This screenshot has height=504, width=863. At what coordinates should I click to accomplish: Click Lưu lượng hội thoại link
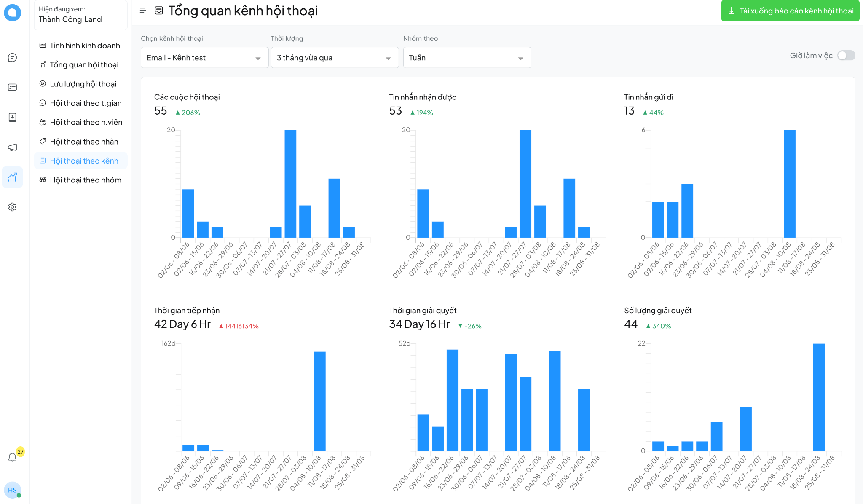83,84
